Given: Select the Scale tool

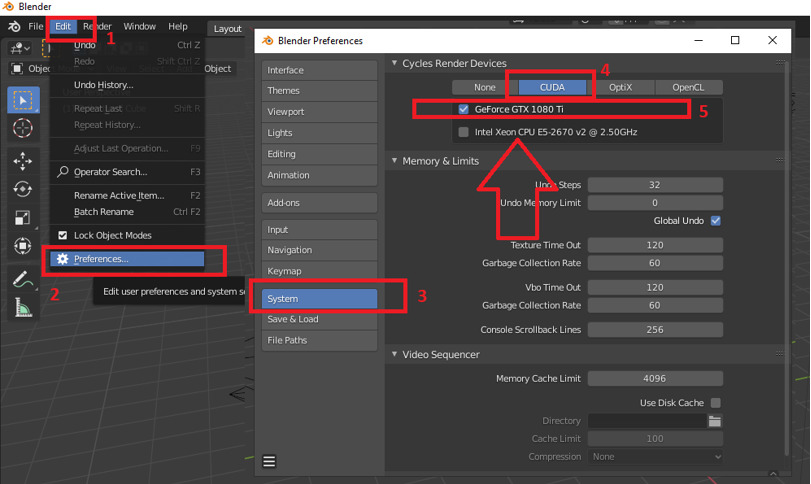Looking at the screenshot, I should pyautogui.click(x=22, y=217).
